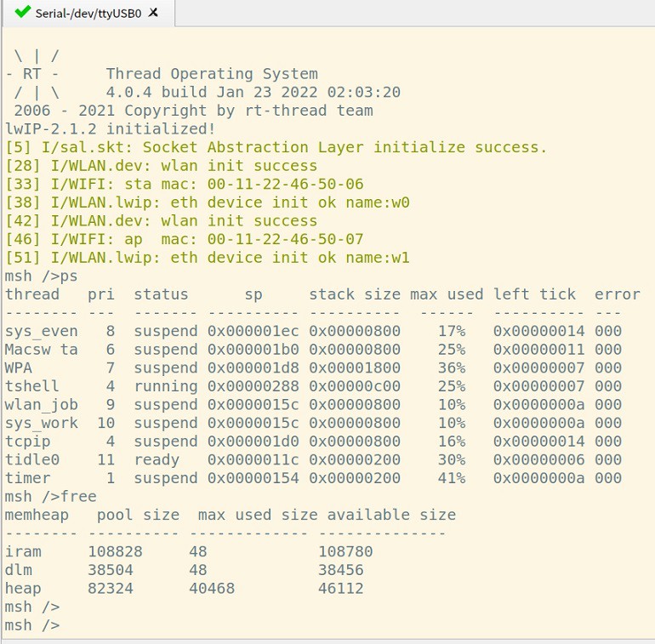Click the last empty msh prompt line
This screenshot has width=655, height=644.
pyautogui.click(x=32, y=625)
